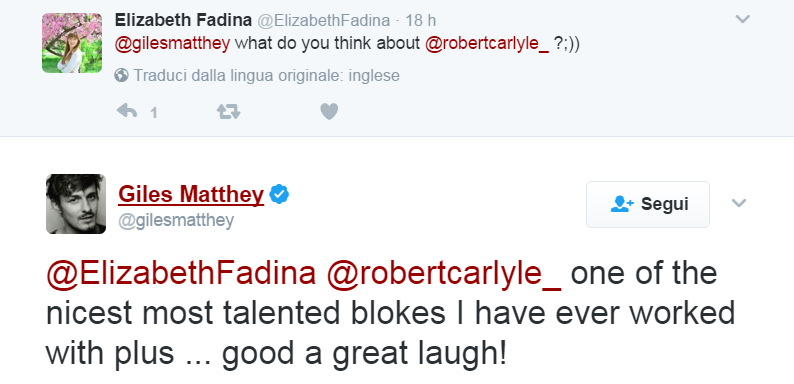Like Elizabeth Fadina's tweet with heart

(x=329, y=111)
